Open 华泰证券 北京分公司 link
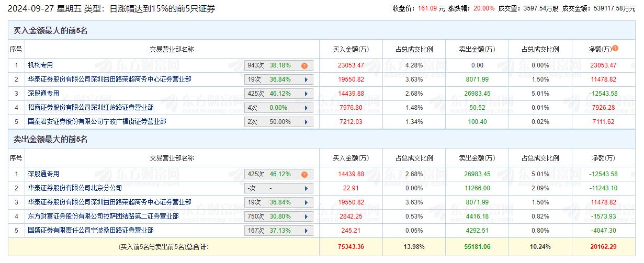 (75, 188)
